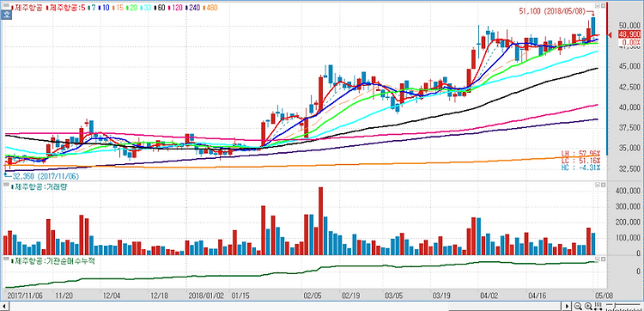Close the 기관순매수누적 panel
This screenshot has height=311, width=644.
[x=603, y=259]
